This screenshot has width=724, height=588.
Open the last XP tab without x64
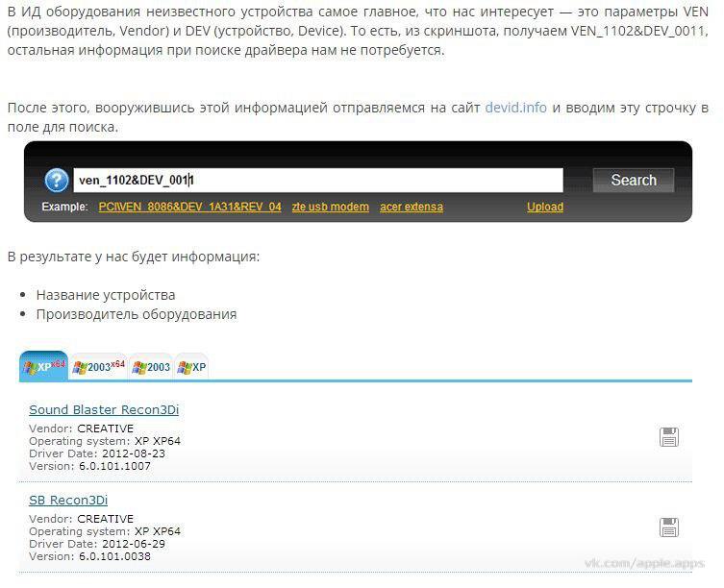pos(192,367)
